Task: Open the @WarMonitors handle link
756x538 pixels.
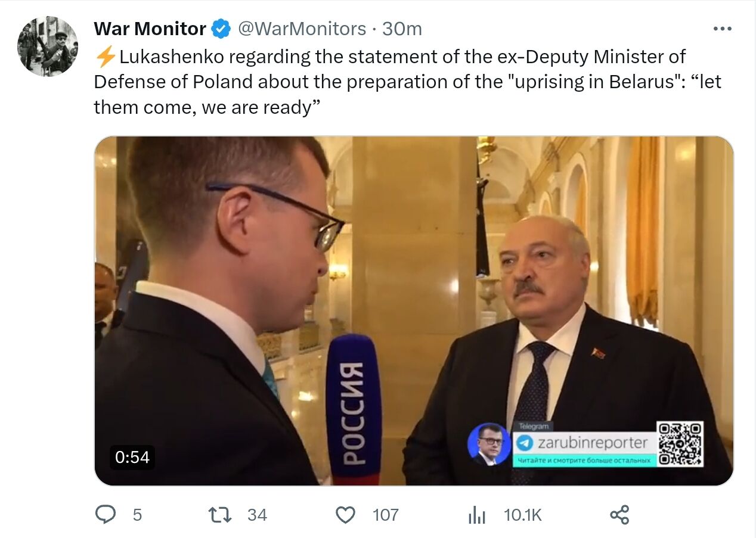Action: tap(302, 28)
